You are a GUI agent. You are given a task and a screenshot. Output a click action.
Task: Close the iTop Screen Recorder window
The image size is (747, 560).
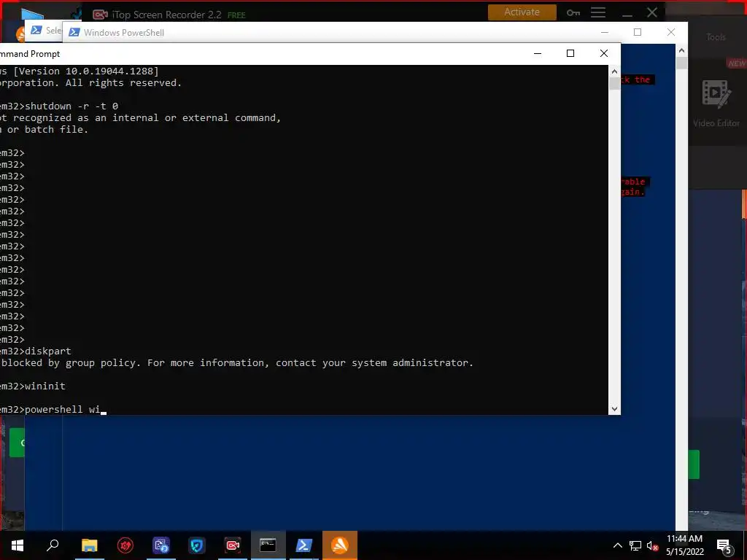click(x=652, y=12)
